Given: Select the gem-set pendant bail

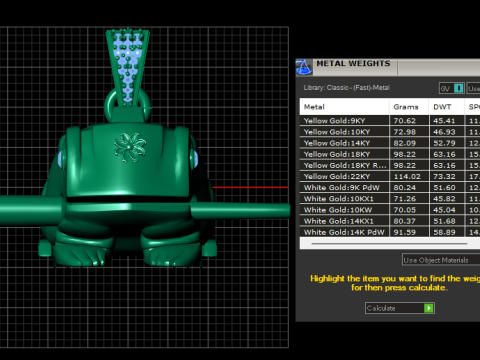Looking at the screenshot, I should (128, 68).
